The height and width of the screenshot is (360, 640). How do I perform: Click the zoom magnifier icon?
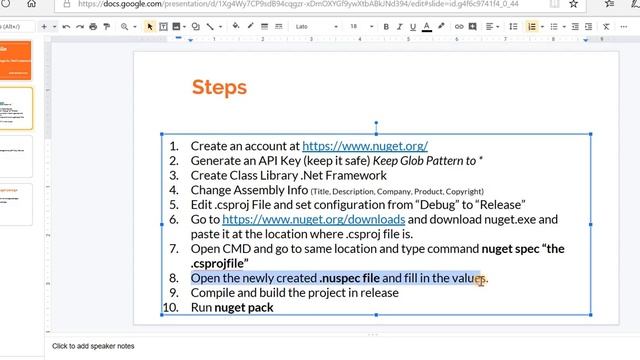[124, 27]
